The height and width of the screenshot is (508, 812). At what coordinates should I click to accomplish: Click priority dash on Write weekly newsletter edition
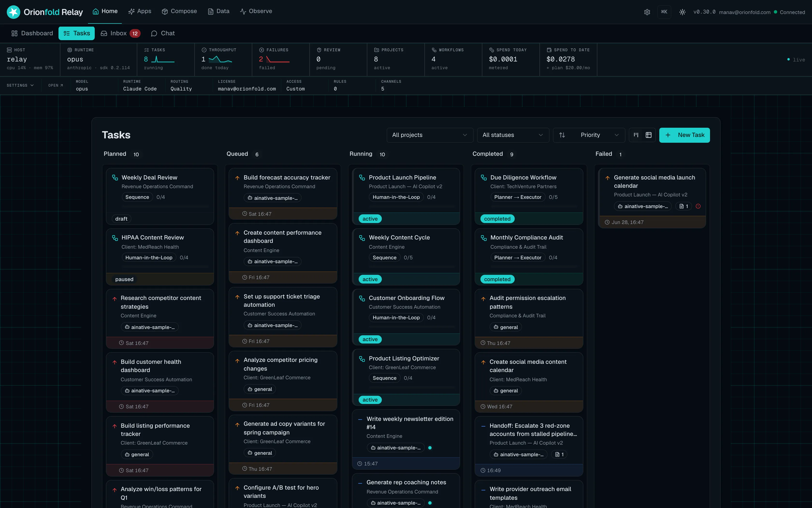coord(360,419)
